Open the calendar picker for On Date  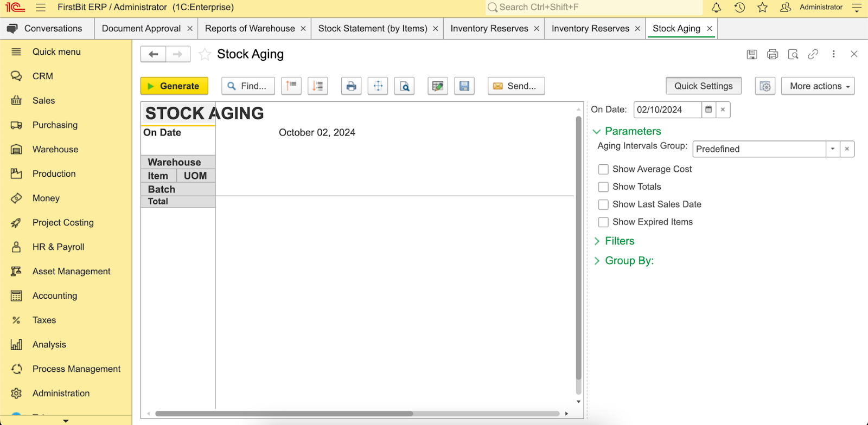(709, 110)
